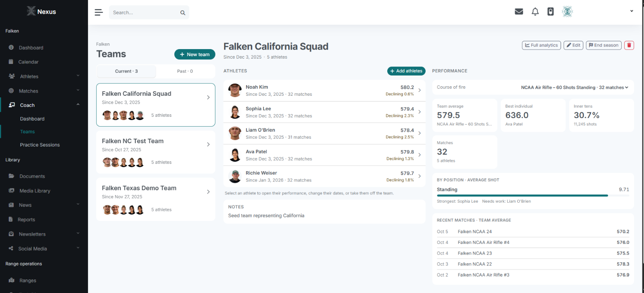Click the Matches 32 stat card
The height and width of the screenshot is (293, 644).
coord(464,152)
